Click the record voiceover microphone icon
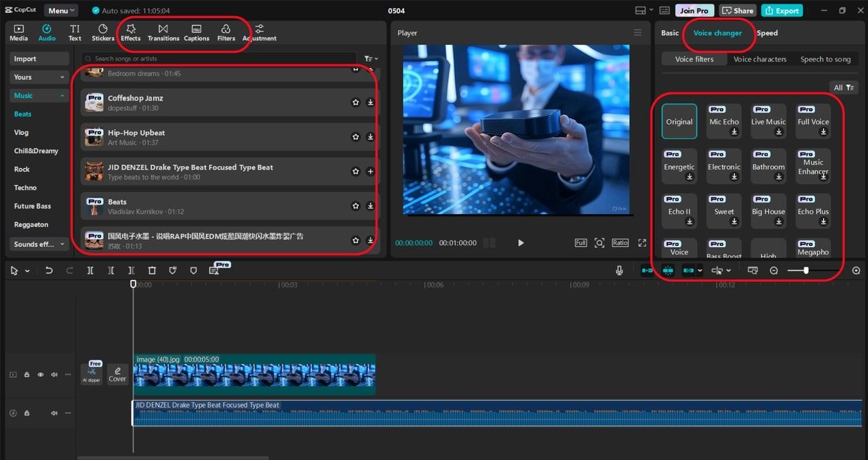868x460 pixels. pyautogui.click(x=619, y=270)
